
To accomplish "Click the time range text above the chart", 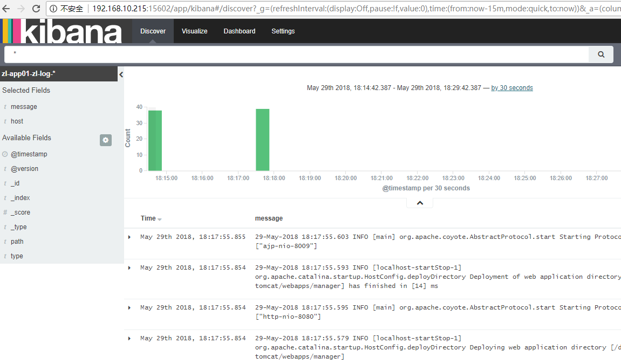I will 394,88.
